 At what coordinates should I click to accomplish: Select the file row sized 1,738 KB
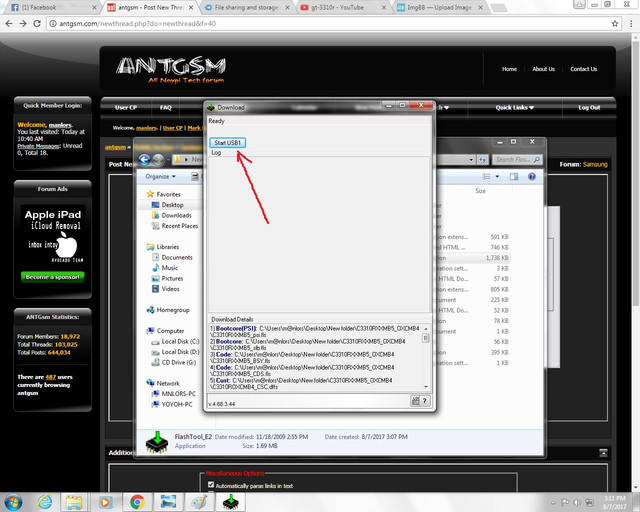[472, 258]
